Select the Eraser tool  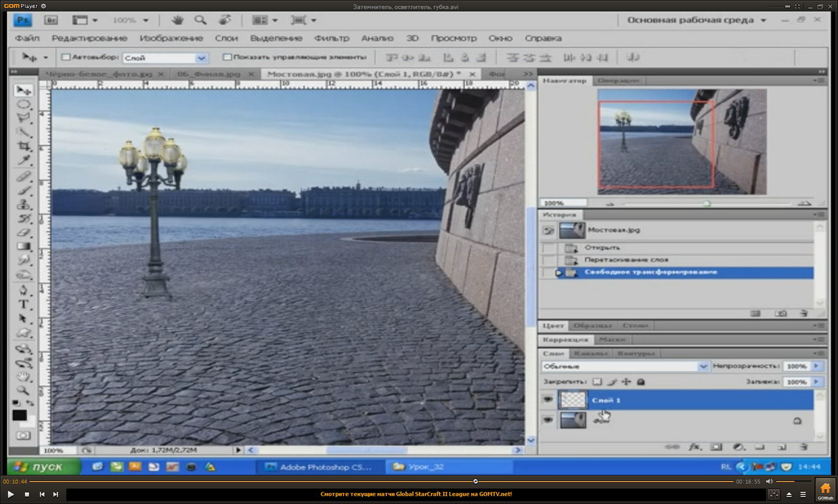tap(24, 232)
